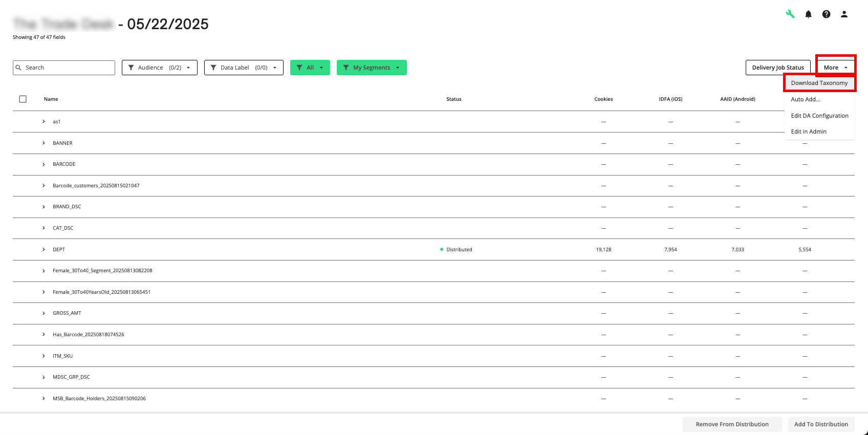This screenshot has height=435, width=868.
Task: Open the notifications bell
Action: point(808,14)
